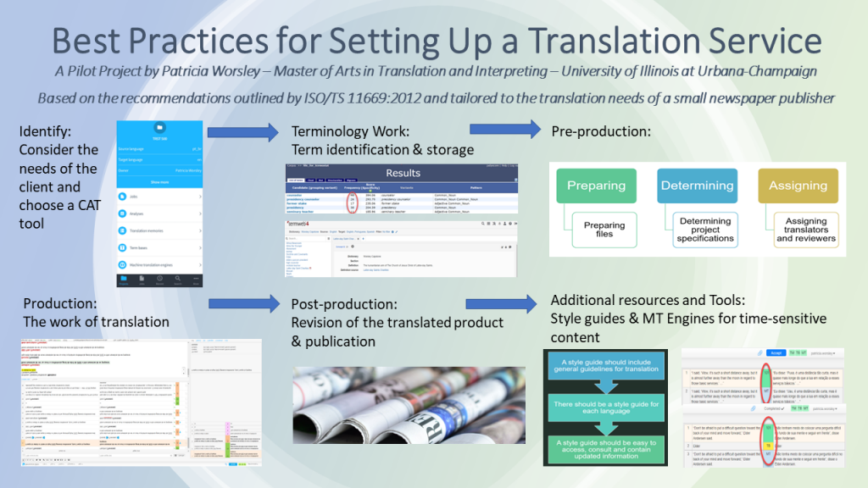Open the Jobs tab in the bottom bar
The width and height of the screenshot is (868, 488).
[x=142, y=280]
